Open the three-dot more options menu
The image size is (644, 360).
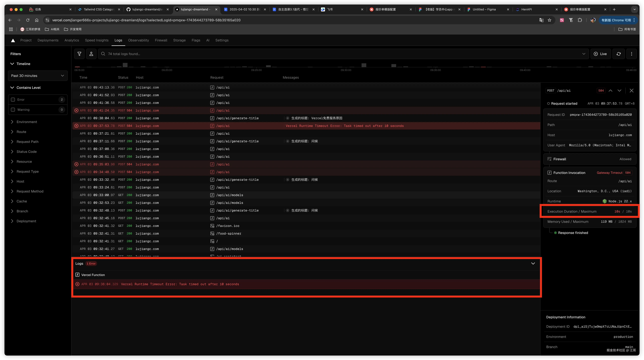coord(631,54)
